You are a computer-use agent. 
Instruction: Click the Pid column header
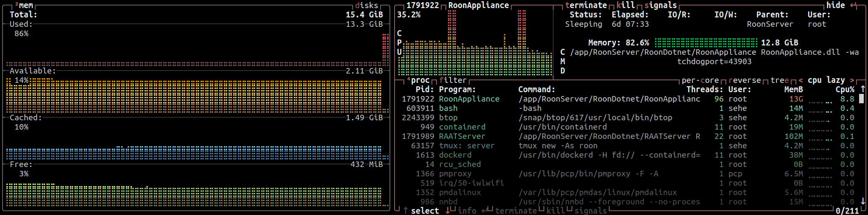[x=425, y=90]
